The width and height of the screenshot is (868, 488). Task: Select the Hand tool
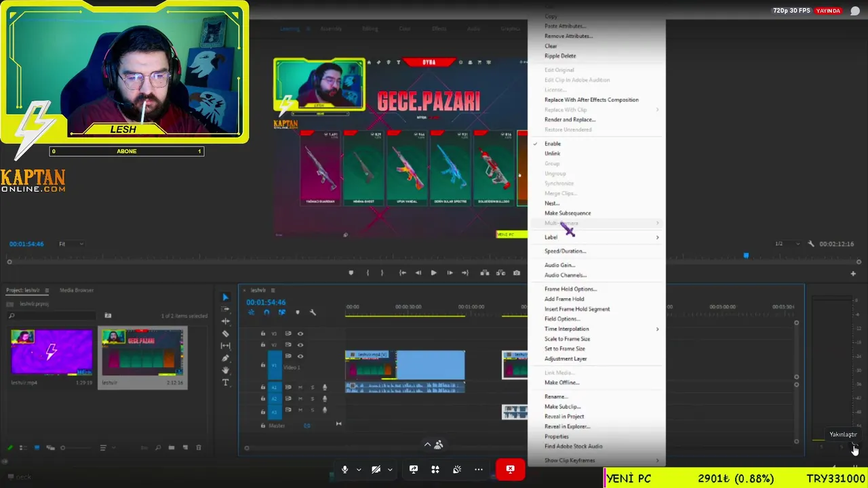click(x=226, y=370)
